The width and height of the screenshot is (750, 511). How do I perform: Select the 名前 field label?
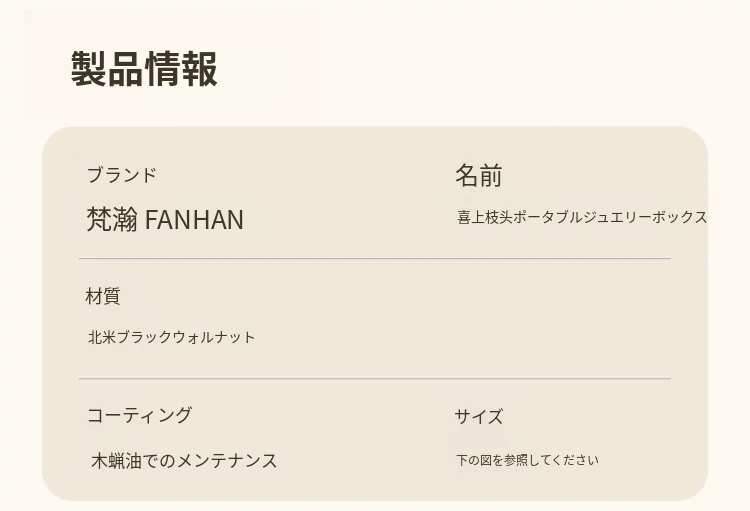(478, 176)
